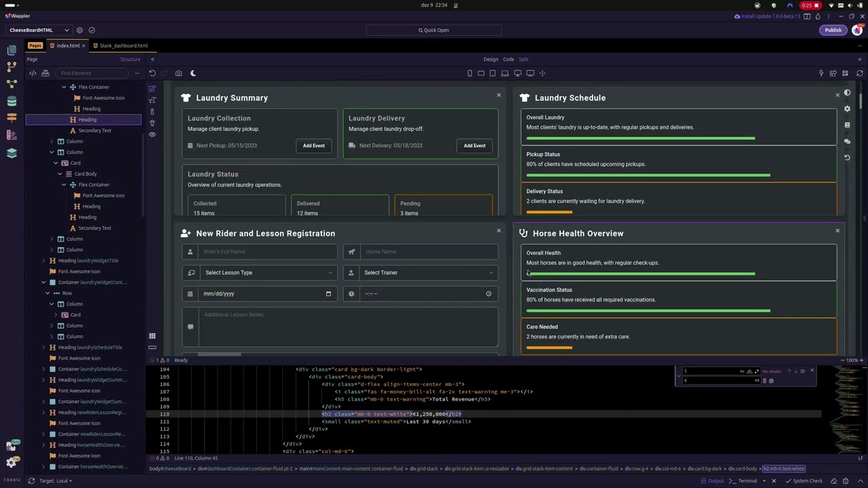Open the Target: Local dropdown
Screen dimensions: 868x488
click(x=57, y=481)
